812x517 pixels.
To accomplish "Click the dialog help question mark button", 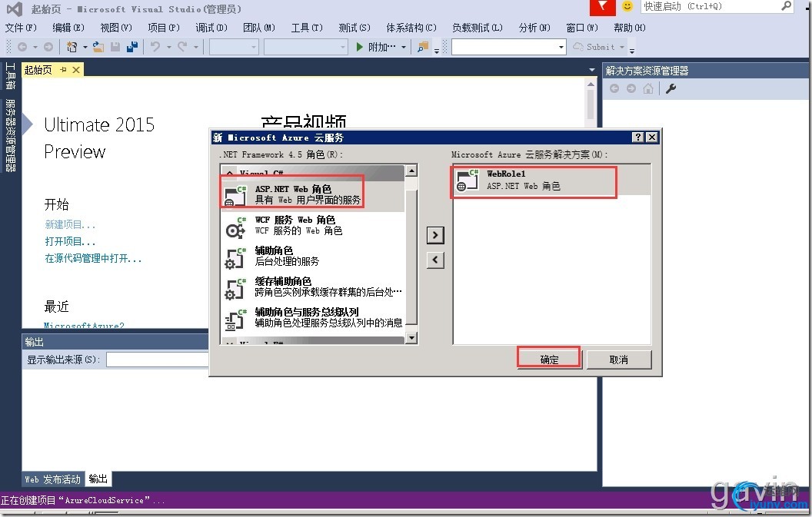I will 638,138.
